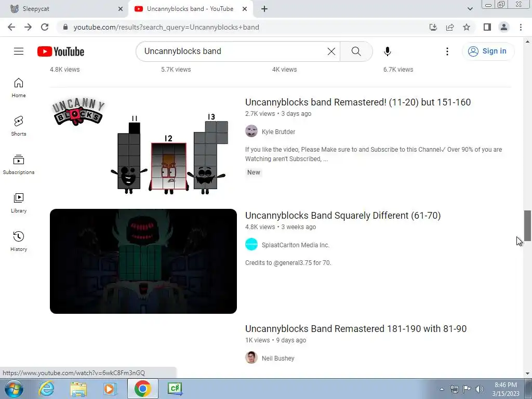532x399 pixels.
Task: Click the magnifying glass search button
Action: (x=356, y=51)
